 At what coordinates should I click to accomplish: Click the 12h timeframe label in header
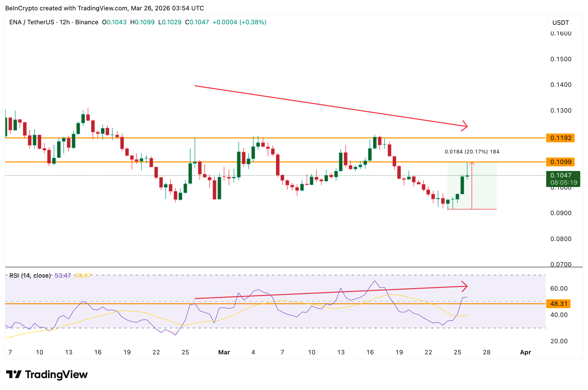click(65, 22)
